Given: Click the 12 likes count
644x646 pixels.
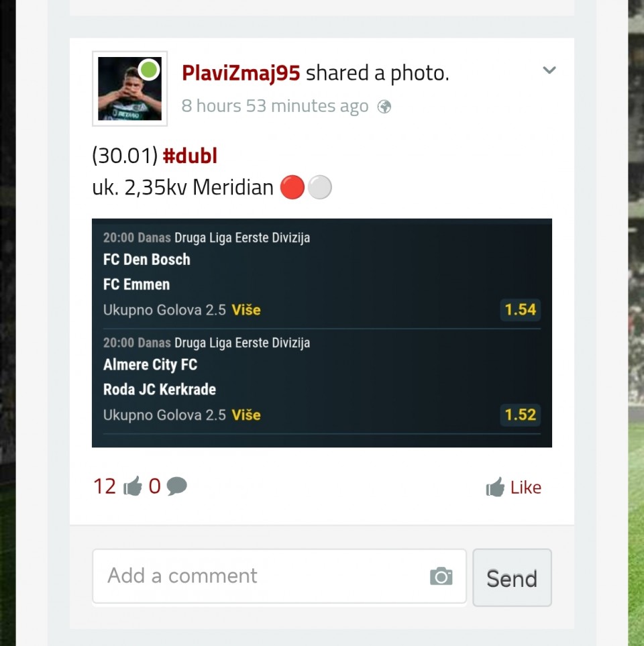Looking at the screenshot, I should (105, 486).
